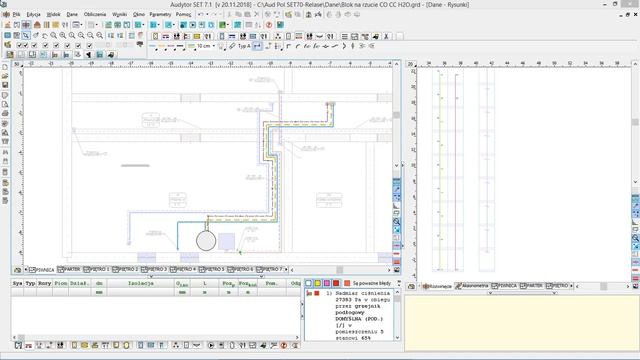Toggle the seventh layer visibility checkbox
Viewport: 640px width, 360px height.
78,45
